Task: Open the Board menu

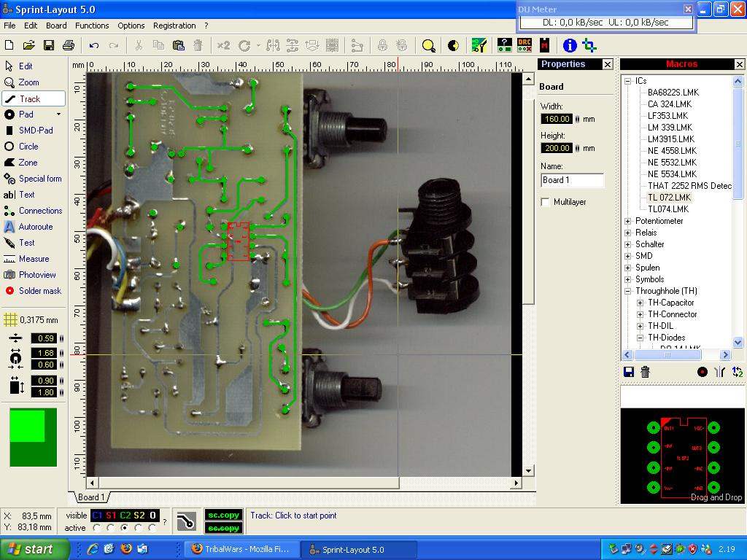Action: point(56,26)
